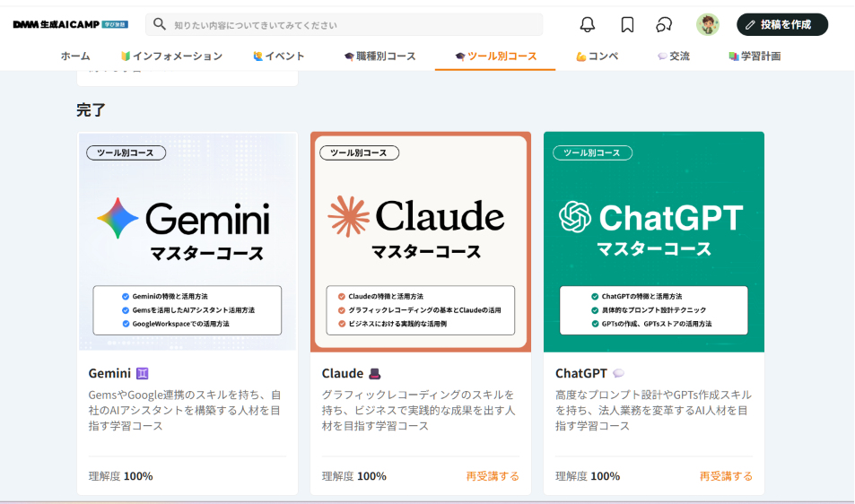
Task: Click the DMM 生成AI CAMP logo
Action: 70,24
